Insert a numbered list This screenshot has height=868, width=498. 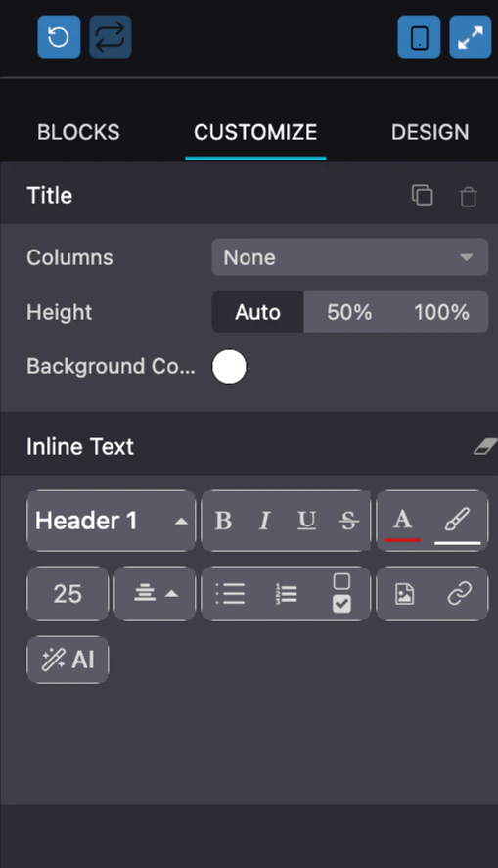[286, 594]
